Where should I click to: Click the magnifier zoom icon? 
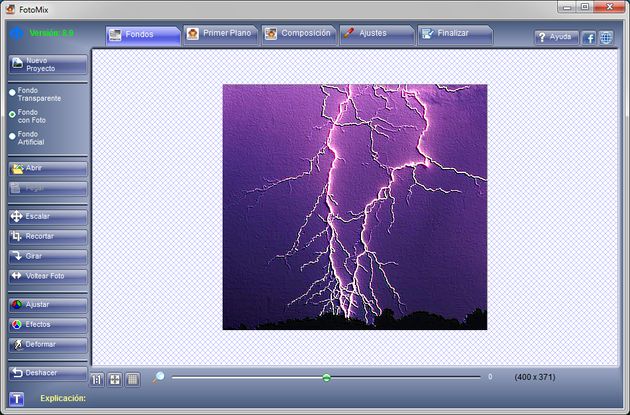158,377
